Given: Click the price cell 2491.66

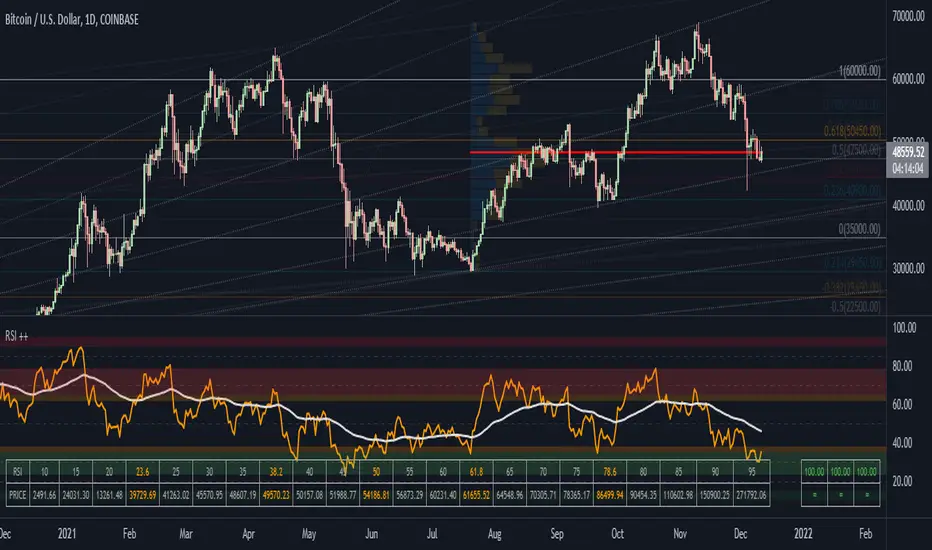Looking at the screenshot, I should pyautogui.click(x=44, y=495).
